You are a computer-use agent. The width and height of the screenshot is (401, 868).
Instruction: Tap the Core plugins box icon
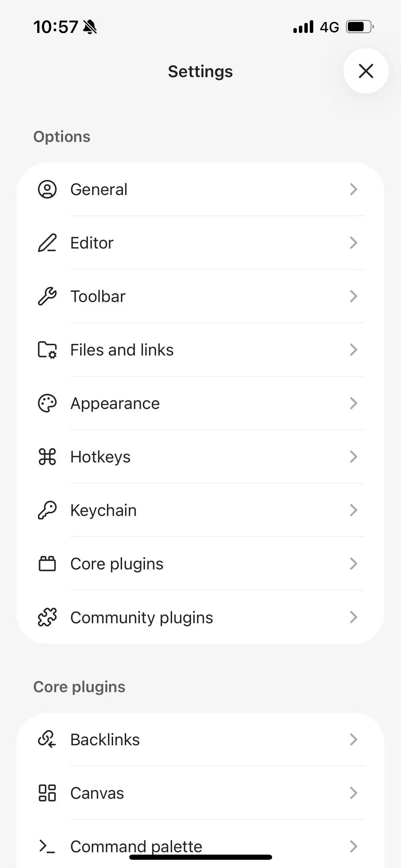coord(47,564)
